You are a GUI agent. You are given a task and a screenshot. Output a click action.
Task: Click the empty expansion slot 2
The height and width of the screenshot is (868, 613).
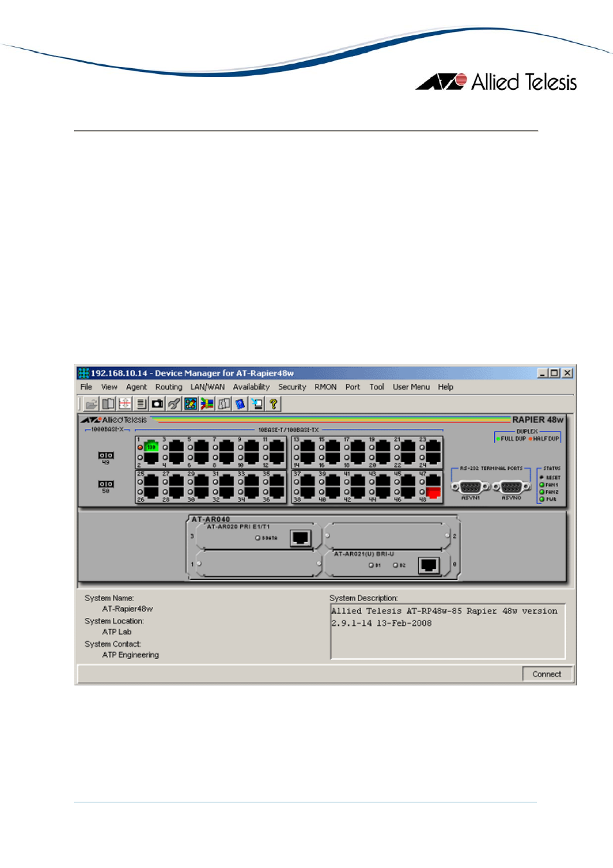(x=386, y=536)
